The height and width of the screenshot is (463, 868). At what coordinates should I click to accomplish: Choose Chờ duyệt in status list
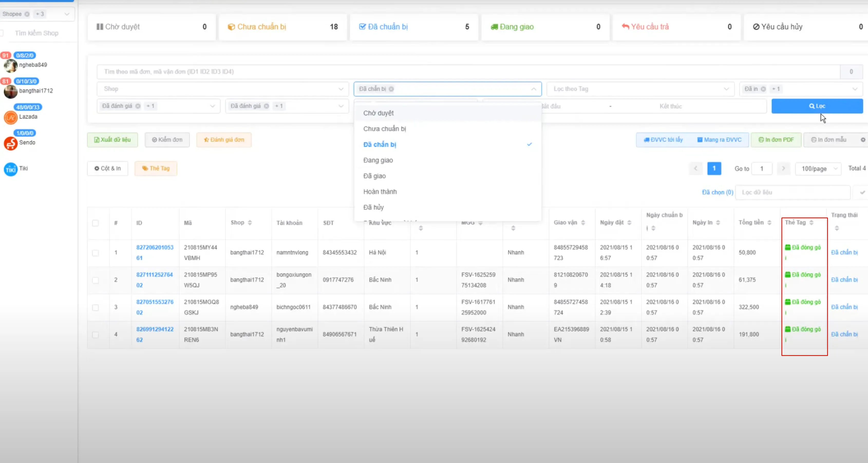click(x=448, y=113)
